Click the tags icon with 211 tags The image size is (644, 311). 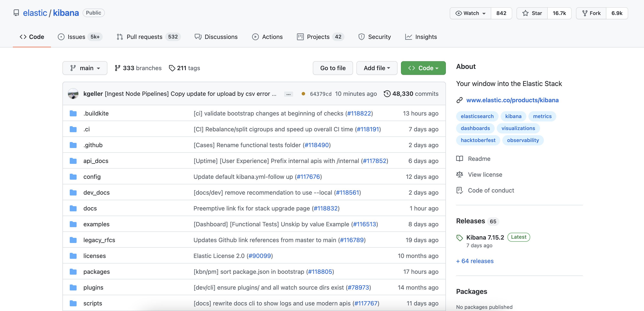pyautogui.click(x=172, y=68)
